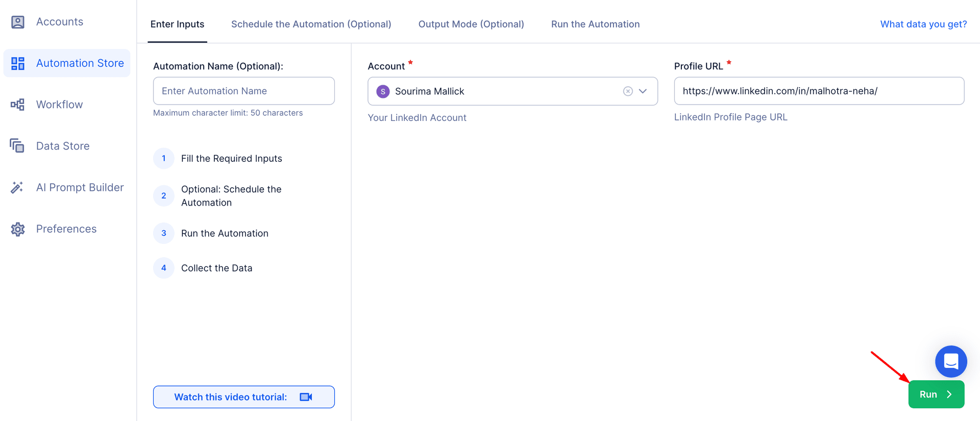The height and width of the screenshot is (421, 980).
Task: Clear the selected Sourima Mallick account
Action: point(628,91)
